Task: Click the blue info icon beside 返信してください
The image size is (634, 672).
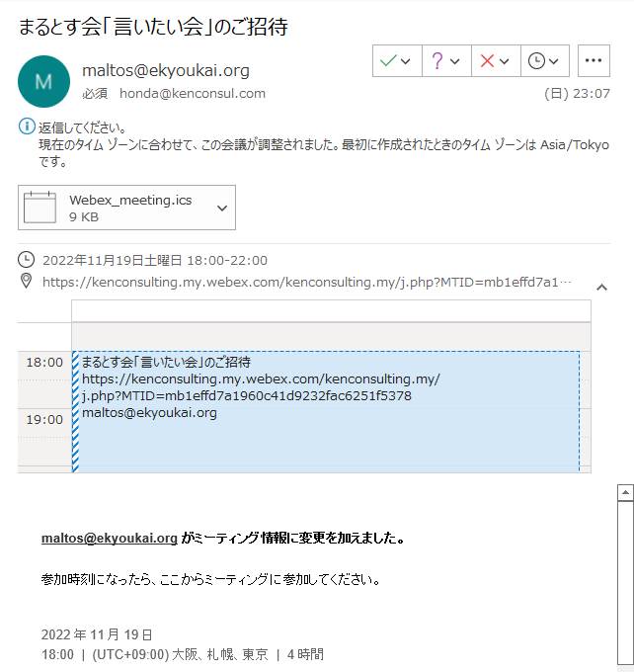Action: [27, 126]
